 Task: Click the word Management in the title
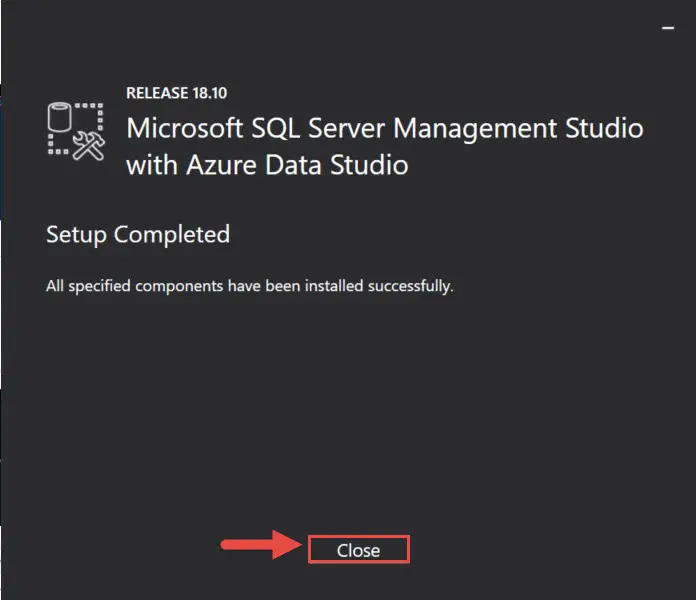tap(475, 129)
